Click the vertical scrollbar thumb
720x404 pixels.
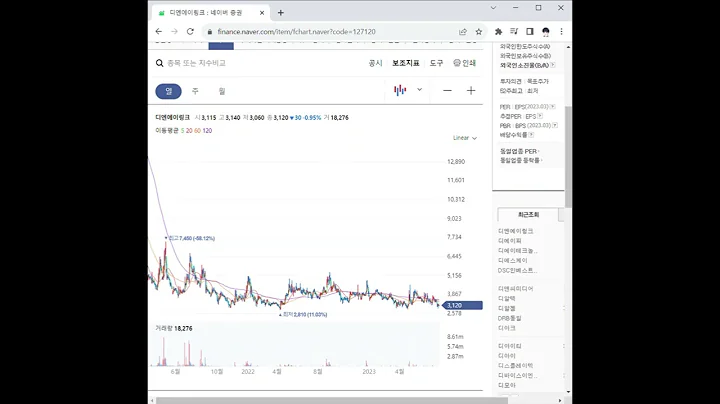pyautogui.click(x=568, y=157)
